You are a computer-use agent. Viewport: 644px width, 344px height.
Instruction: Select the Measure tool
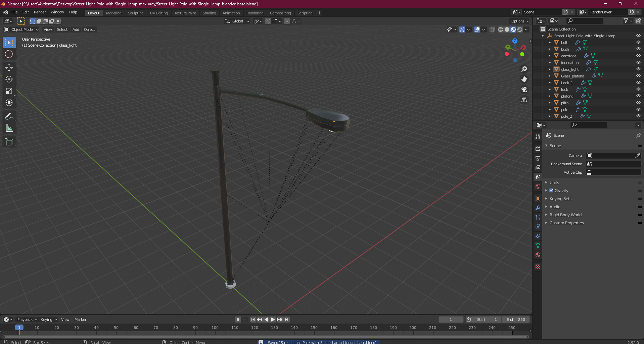click(9, 128)
